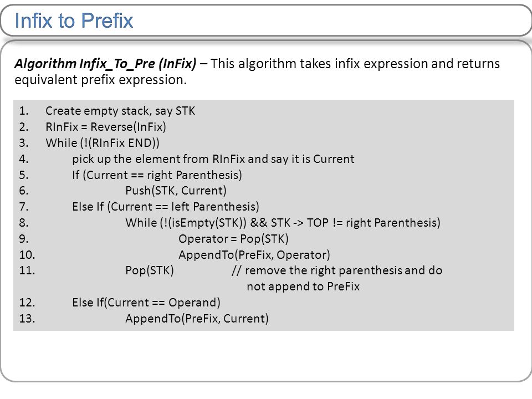
Task: Click the line number '13.'
Action: 27,319
